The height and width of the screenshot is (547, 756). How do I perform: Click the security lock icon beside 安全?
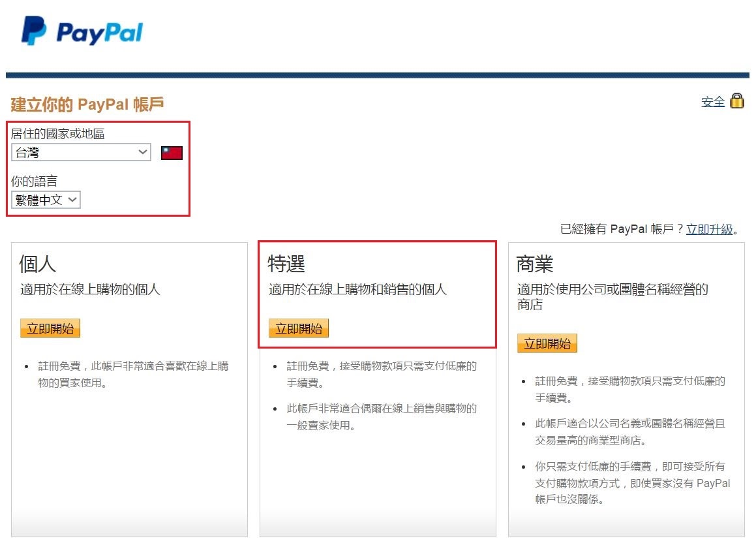(738, 101)
